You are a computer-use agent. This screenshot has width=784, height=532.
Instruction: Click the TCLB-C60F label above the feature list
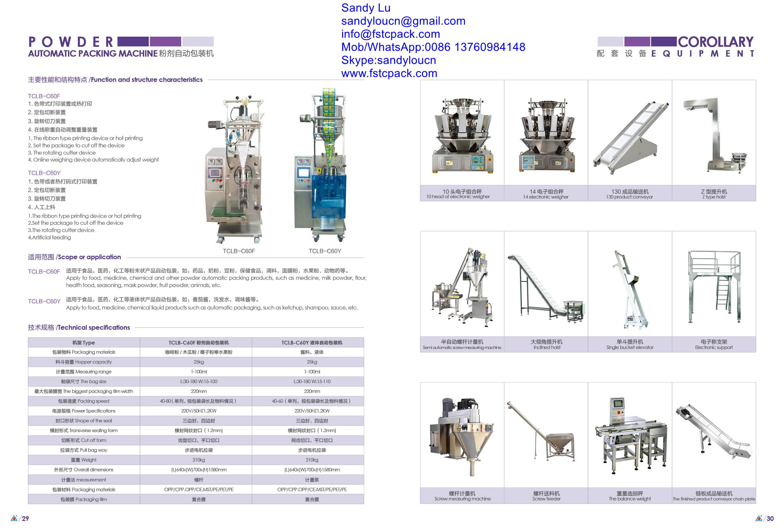coord(44,96)
